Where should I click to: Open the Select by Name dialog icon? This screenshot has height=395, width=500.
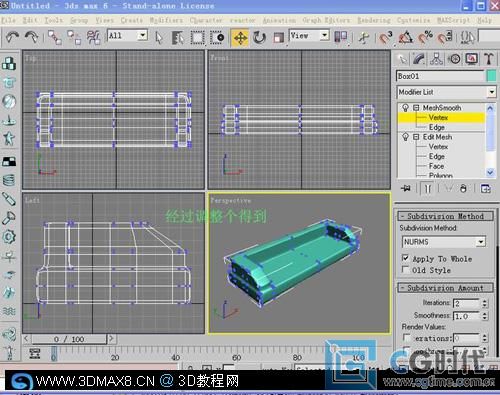(178, 38)
